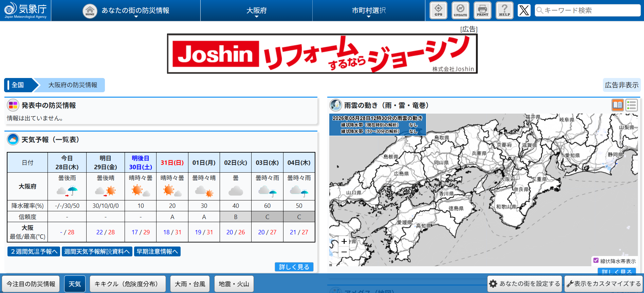Open the ２週間気温予報へ link

pyautogui.click(x=34, y=252)
